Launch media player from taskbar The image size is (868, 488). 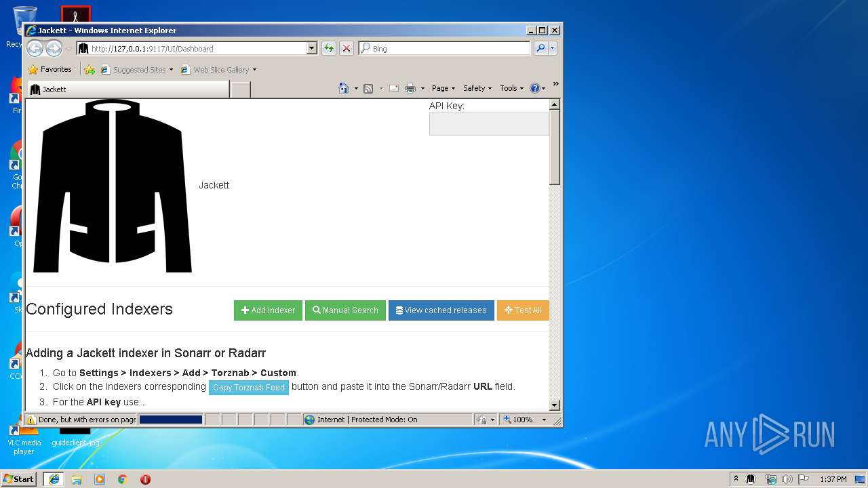click(x=100, y=479)
